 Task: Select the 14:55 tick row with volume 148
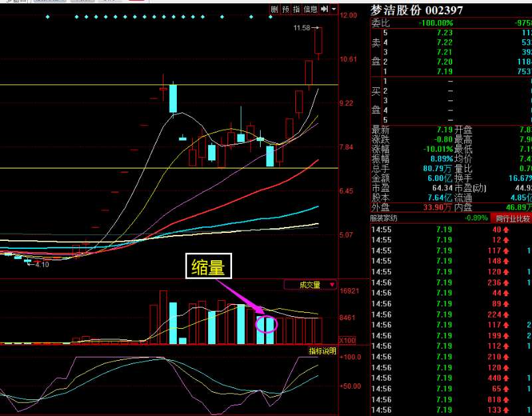coord(452,261)
